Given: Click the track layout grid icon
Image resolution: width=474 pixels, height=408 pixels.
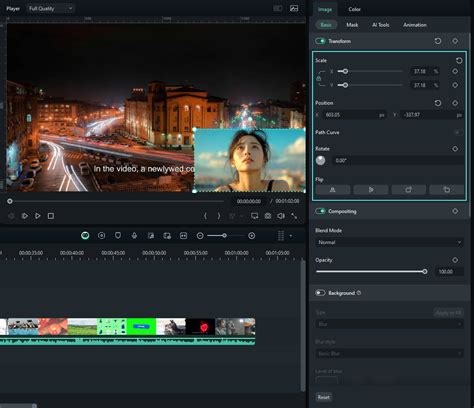Looking at the screenshot, I should click(281, 236).
